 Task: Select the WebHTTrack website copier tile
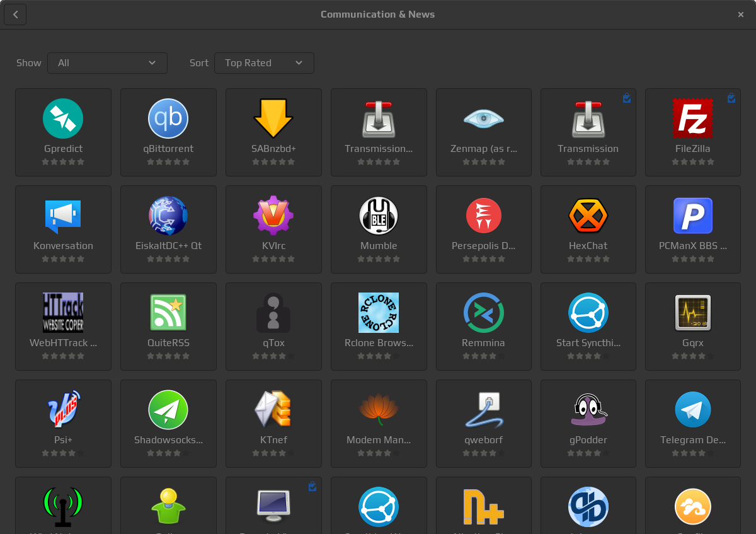click(63, 326)
